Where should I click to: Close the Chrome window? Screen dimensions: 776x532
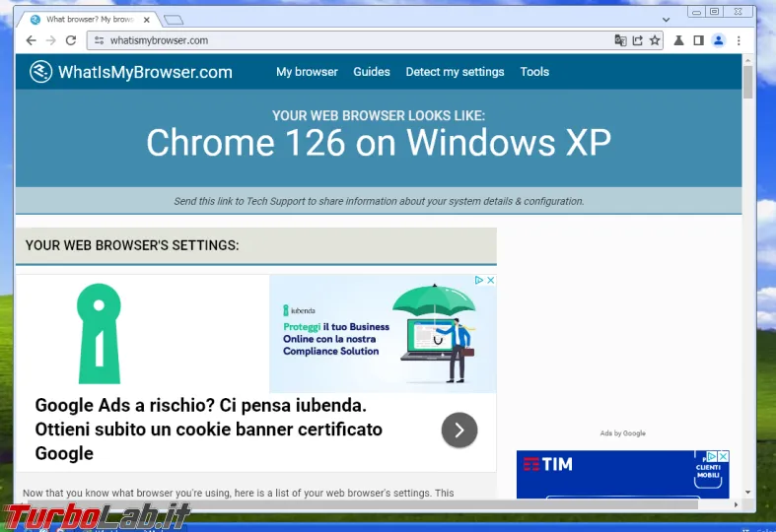[x=738, y=12]
